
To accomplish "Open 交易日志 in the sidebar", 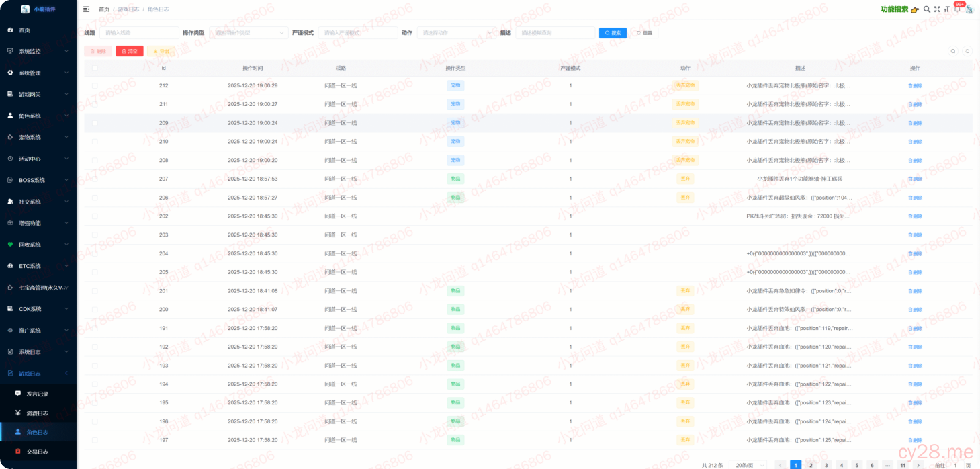I will (38, 452).
